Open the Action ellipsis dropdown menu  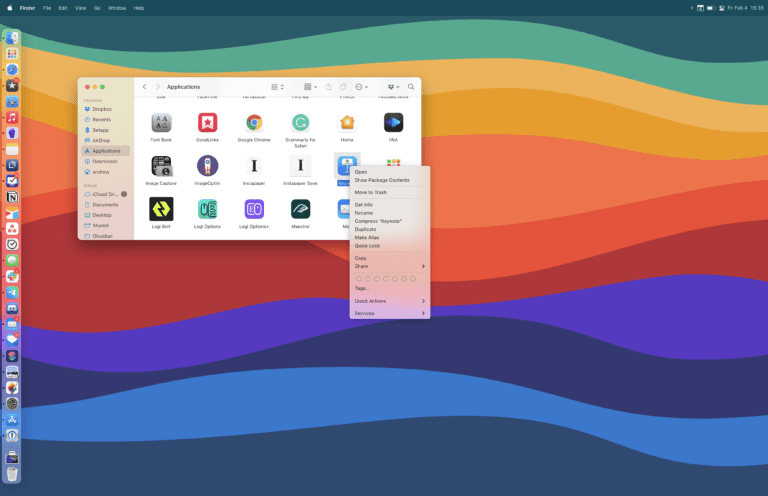361,87
